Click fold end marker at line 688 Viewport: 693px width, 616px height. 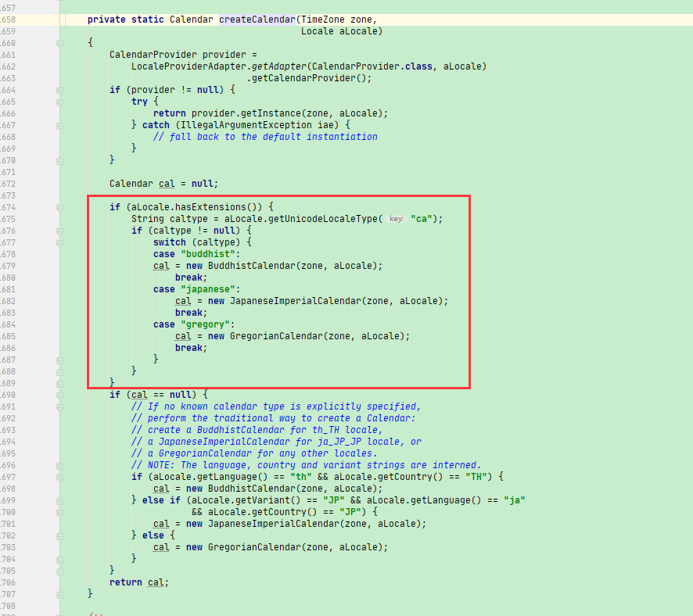point(60,372)
